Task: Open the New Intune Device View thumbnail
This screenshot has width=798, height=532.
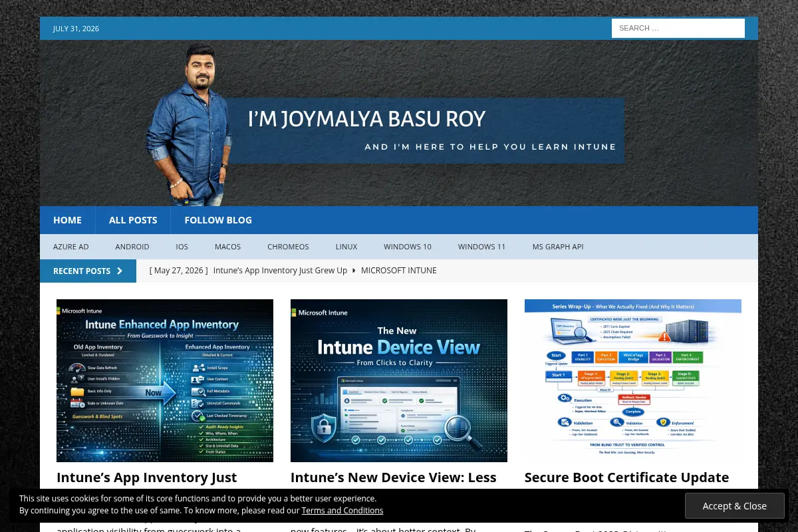Action: click(x=399, y=380)
